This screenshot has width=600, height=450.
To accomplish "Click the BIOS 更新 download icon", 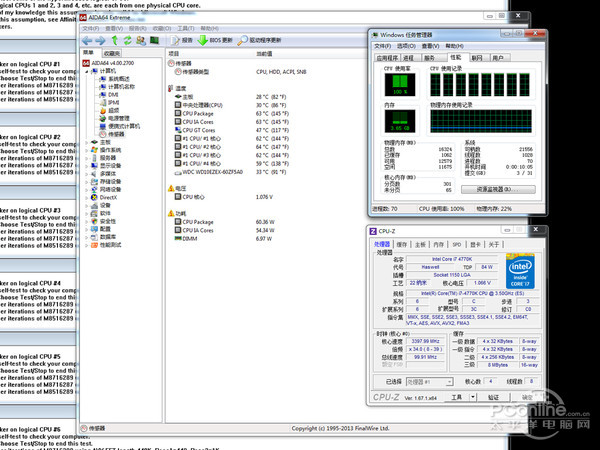I will click(203, 40).
